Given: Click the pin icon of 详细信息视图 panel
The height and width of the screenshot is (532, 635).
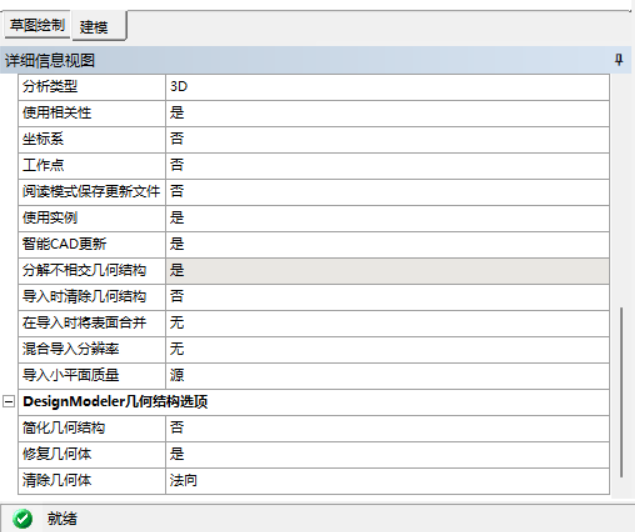Looking at the screenshot, I should tap(618, 60).
